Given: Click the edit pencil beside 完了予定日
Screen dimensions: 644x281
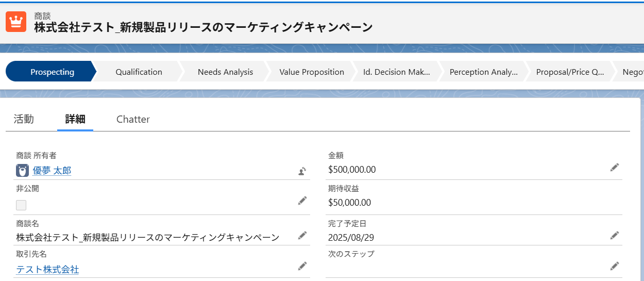Looking at the screenshot, I should tap(615, 235).
